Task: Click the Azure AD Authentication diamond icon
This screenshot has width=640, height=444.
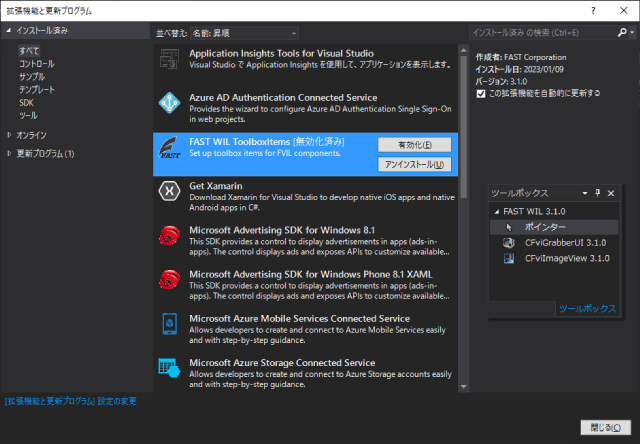Action: [x=169, y=103]
